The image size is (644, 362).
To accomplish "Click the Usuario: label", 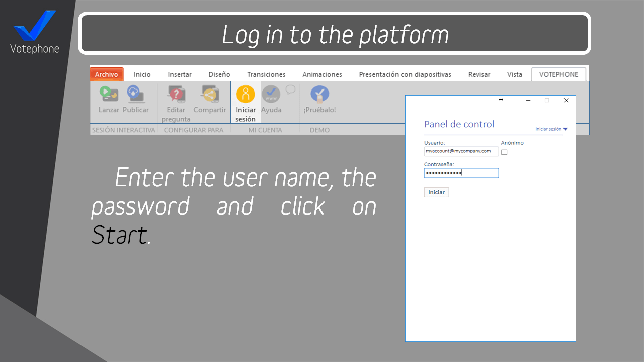I will 435,143.
